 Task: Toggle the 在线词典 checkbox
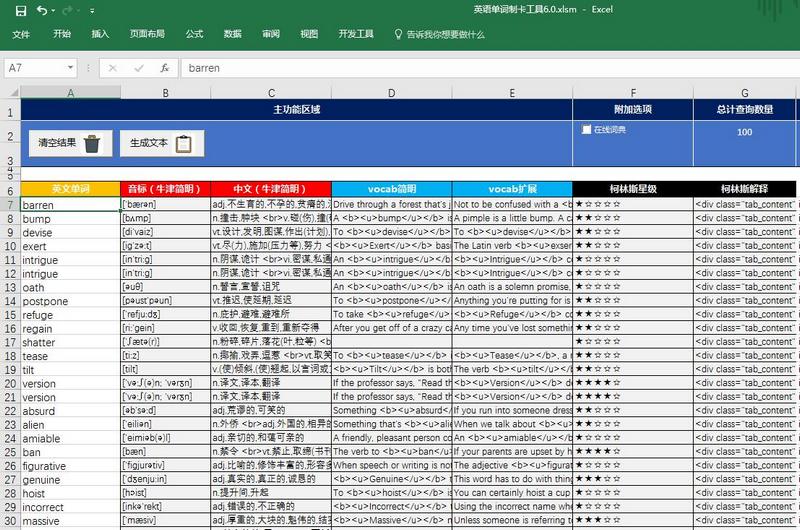(x=587, y=129)
